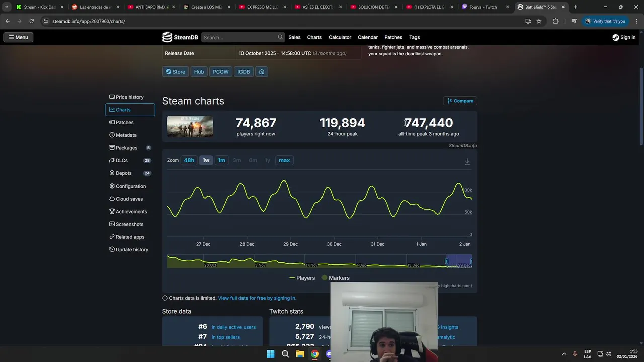Screen dimensions: 644x362
Task: Open Configuration in the sidebar
Action: [x=130, y=186]
